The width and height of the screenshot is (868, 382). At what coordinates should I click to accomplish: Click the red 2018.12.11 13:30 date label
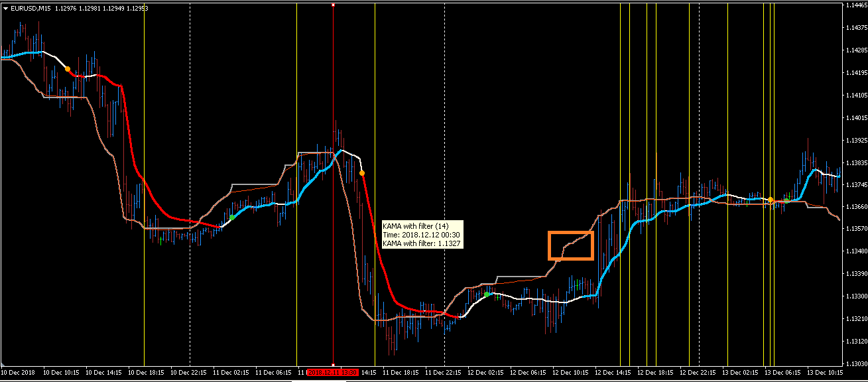334,373
